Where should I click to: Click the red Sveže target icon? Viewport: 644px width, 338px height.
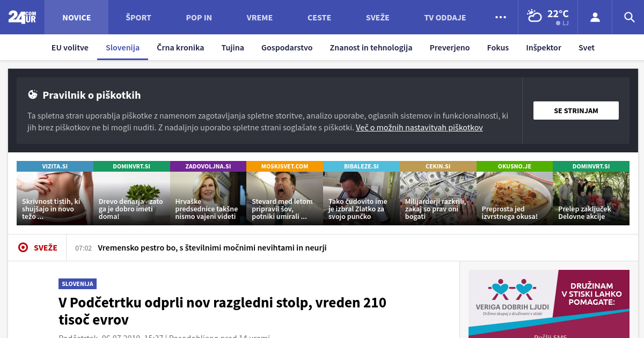(x=23, y=247)
